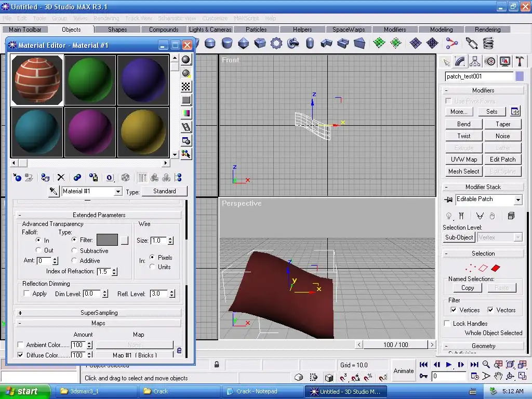Enable Reflection Dimming Apply checkbox
532x399 pixels.
pos(26,294)
